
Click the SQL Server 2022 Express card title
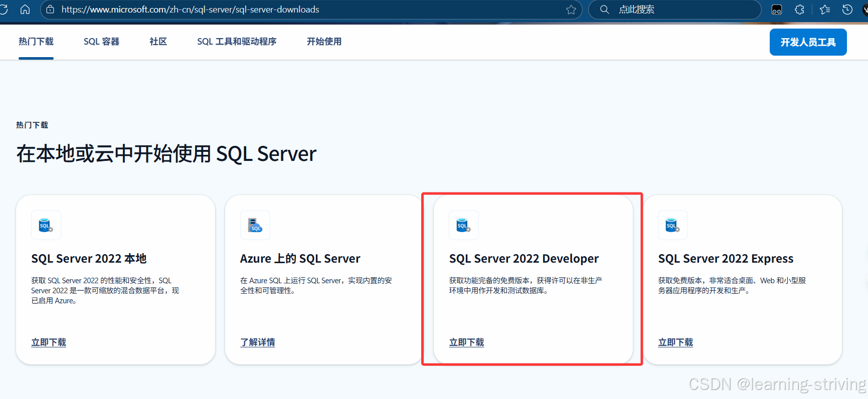click(x=726, y=259)
